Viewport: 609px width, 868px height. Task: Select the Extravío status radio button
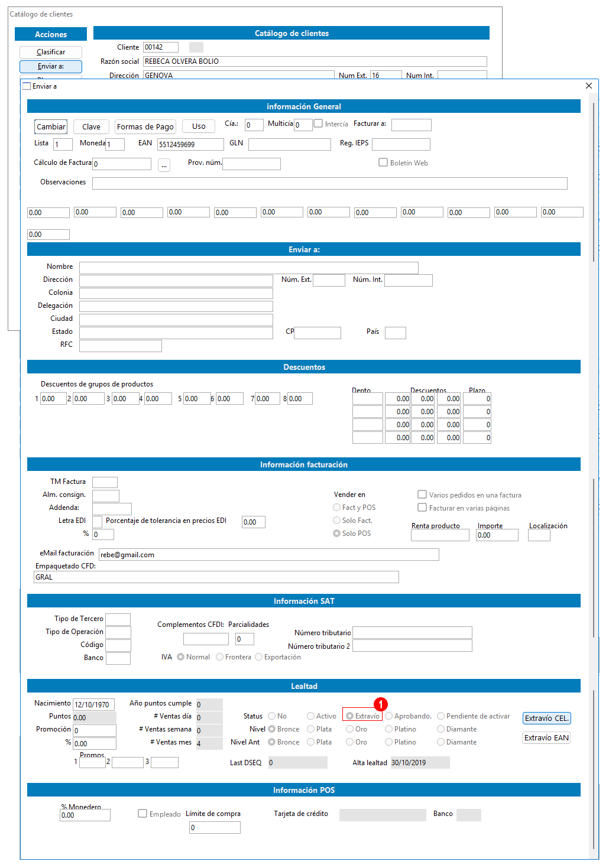click(349, 716)
